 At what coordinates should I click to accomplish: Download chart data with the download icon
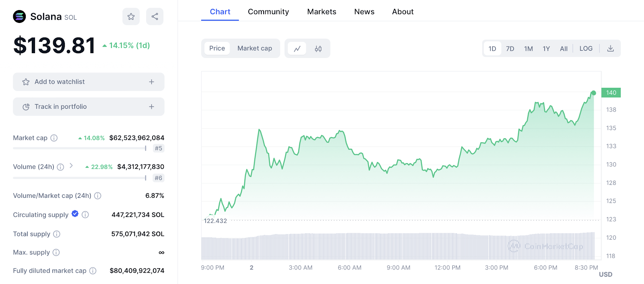[x=611, y=48]
